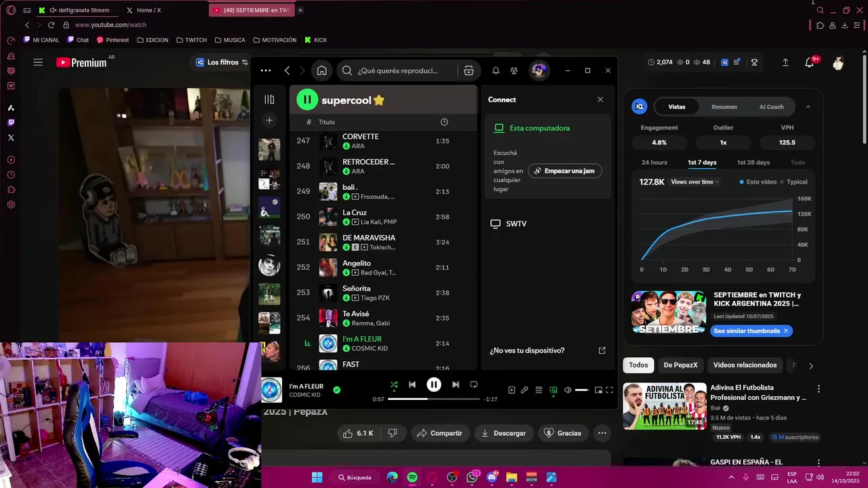
Task: Sort playlist by duration clock icon
Action: coord(444,122)
